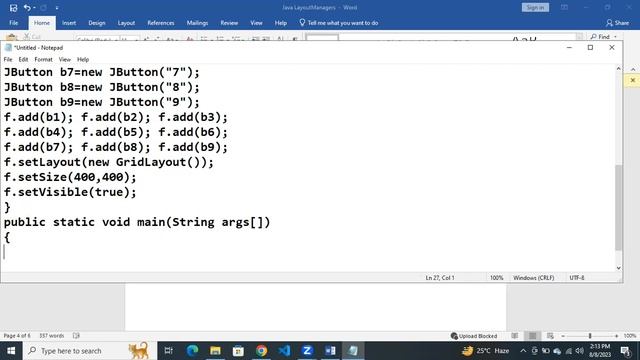Viewport: 640px width, 360px height.
Task: Switch to Word's Home tab
Action: click(x=42, y=23)
